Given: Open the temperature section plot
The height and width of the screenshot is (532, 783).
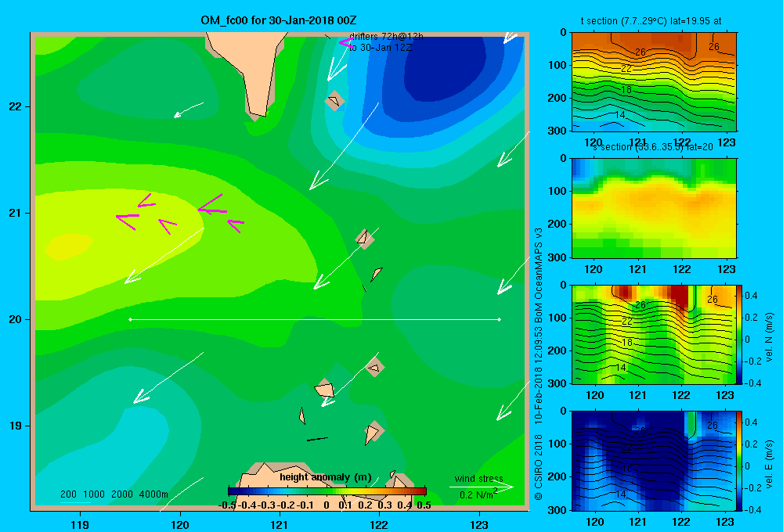Looking at the screenshot, I should [x=654, y=81].
